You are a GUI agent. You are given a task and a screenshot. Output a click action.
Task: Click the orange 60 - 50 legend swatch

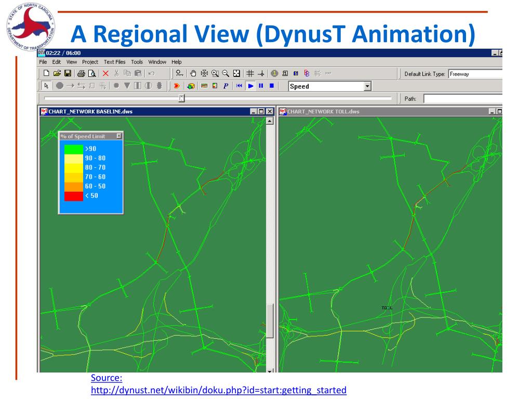(74, 187)
